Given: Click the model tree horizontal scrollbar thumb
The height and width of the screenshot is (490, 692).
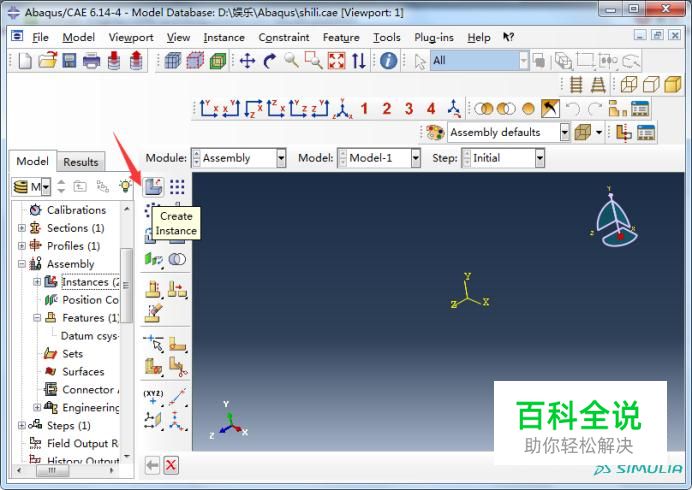Looking at the screenshot, I should click(x=53, y=471).
